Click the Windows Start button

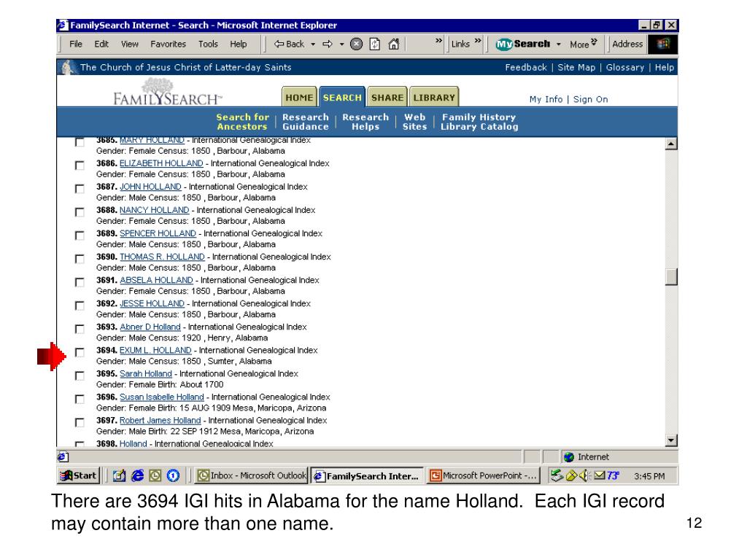click(79, 475)
